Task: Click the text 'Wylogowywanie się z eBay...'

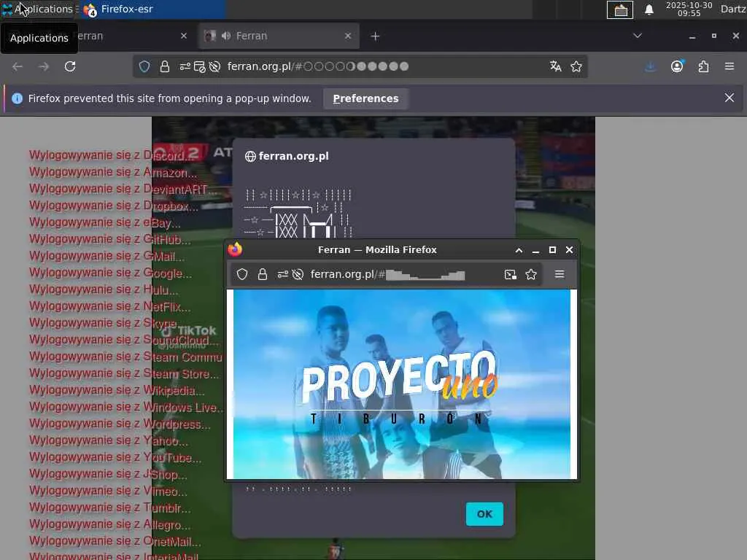Action: [x=105, y=222]
